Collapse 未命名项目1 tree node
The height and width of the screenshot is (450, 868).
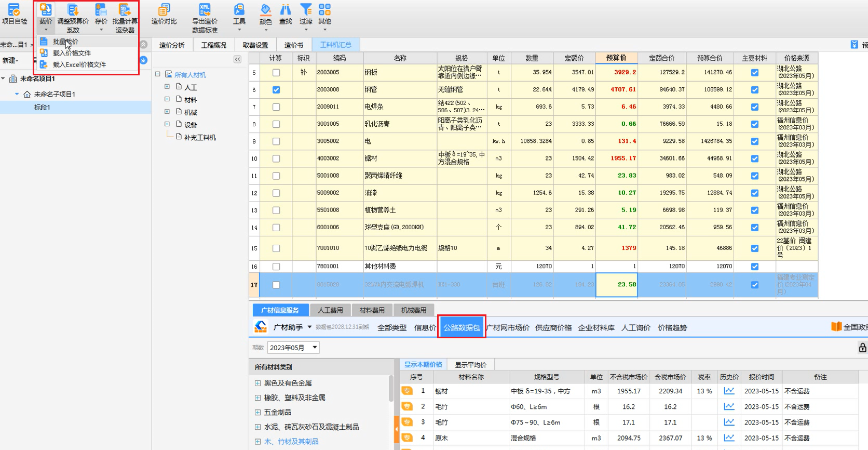pyautogui.click(x=4, y=78)
